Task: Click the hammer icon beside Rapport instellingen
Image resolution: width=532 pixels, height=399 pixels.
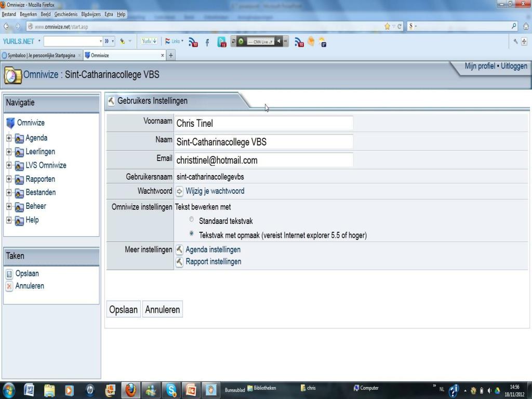Action: (179, 262)
